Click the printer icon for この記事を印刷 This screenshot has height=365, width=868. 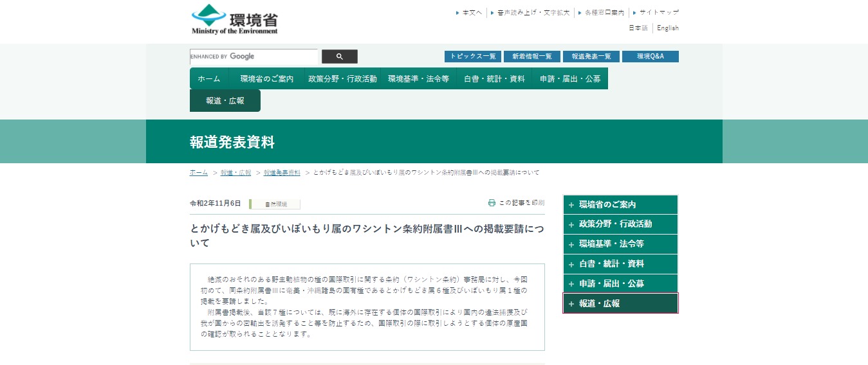492,202
